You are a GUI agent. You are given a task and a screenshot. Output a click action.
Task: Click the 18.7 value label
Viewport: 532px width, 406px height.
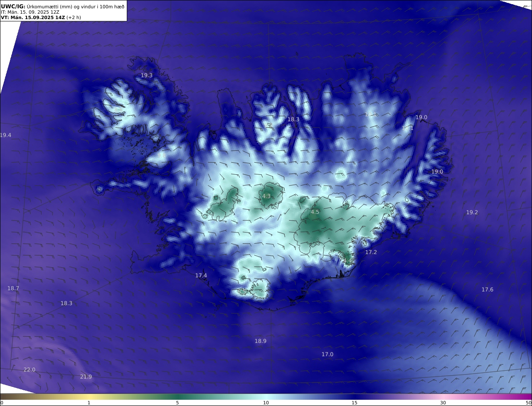13,288
